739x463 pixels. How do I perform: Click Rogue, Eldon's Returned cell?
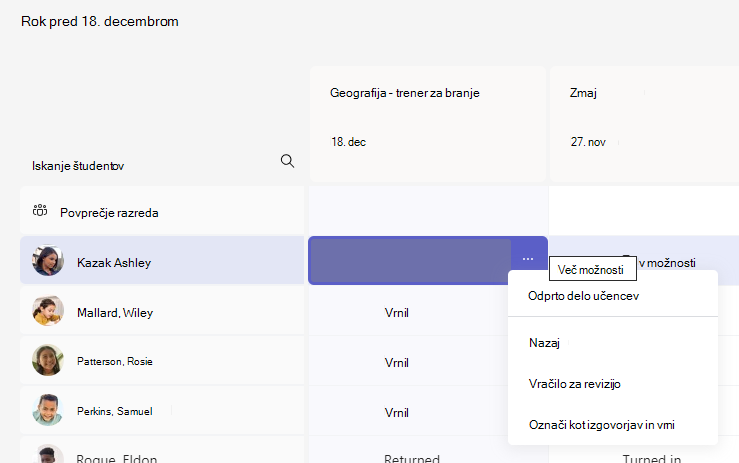(411, 457)
